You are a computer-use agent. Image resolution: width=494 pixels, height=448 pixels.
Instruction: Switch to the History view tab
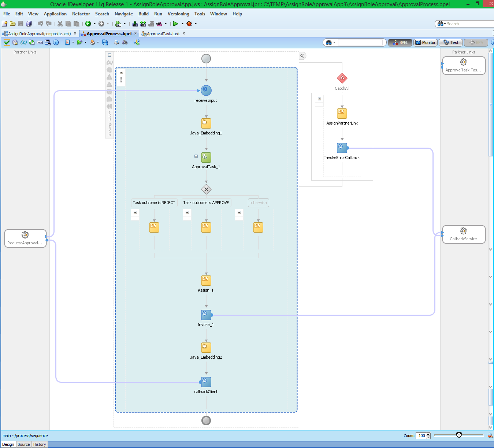click(x=40, y=444)
